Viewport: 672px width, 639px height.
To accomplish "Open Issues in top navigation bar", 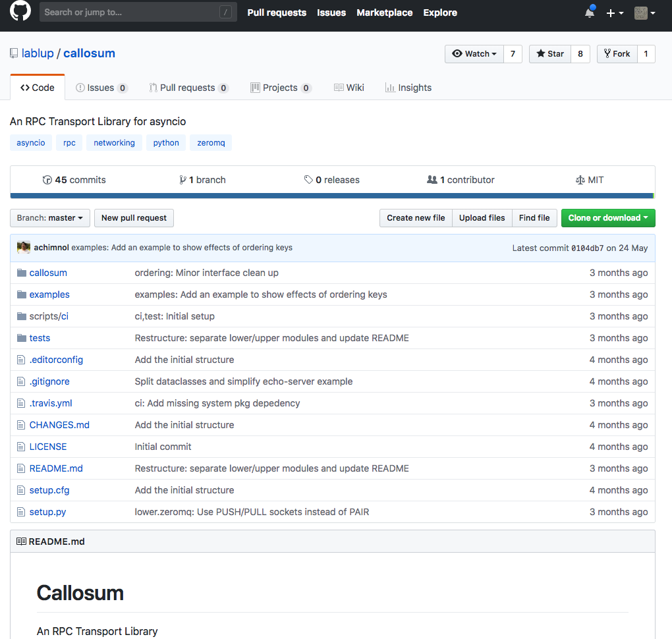I will click(x=331, y=13).
